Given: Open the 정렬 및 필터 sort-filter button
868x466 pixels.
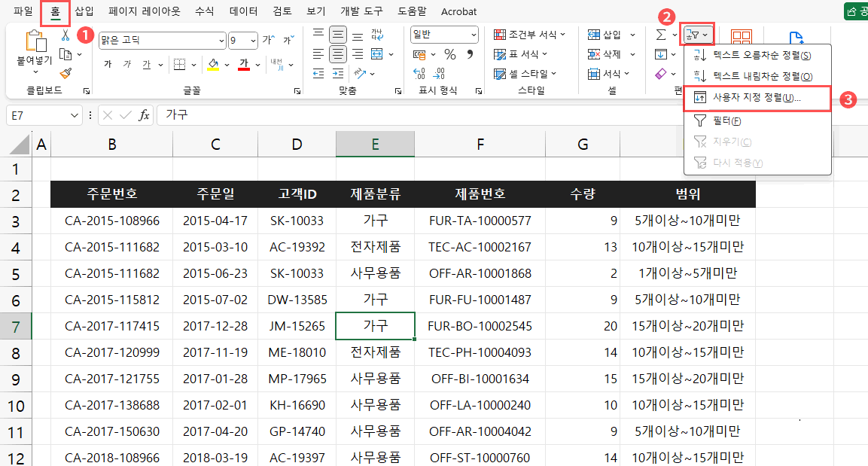Looking at the screenshot, I should click(x=697, y=35).
